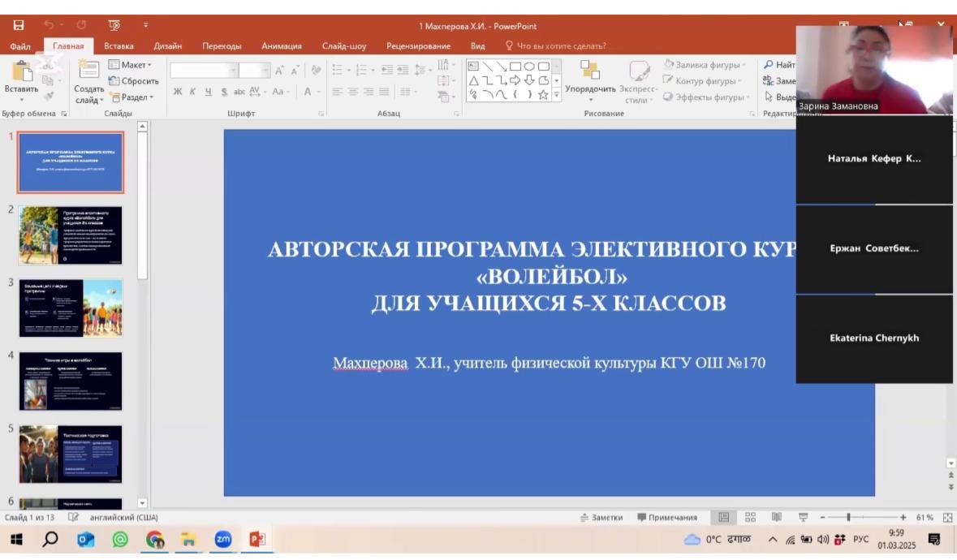The height and width of the screenshot is (560, 957).
Task: Click the Find (Найти) magnifier icon
Action: pos(769,65)
